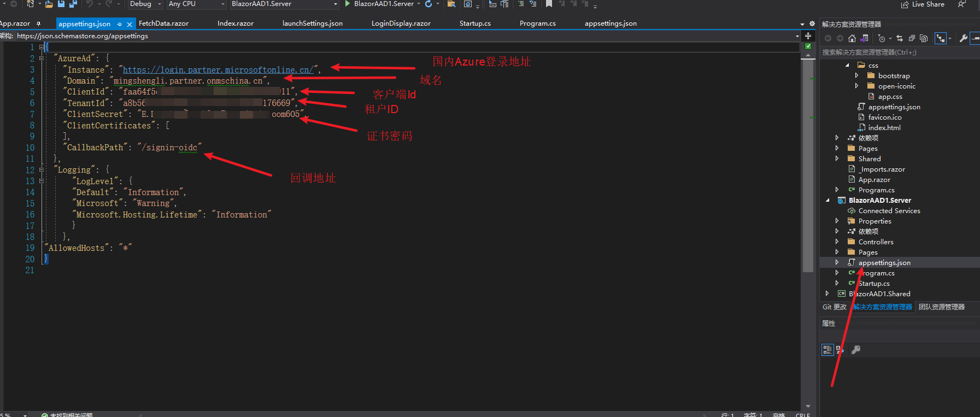
Task: Click the pending changes filter clock icon
Action: (881, 38)
